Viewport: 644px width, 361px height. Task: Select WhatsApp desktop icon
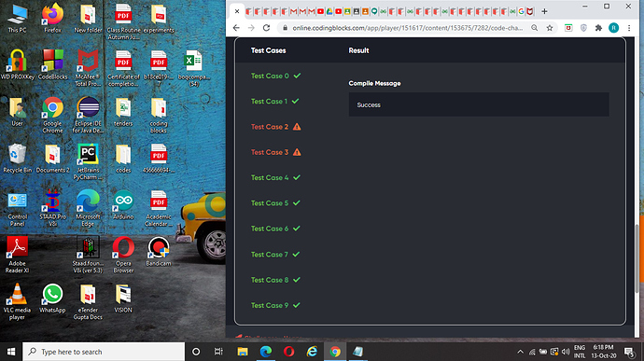[x=52, y=299]
